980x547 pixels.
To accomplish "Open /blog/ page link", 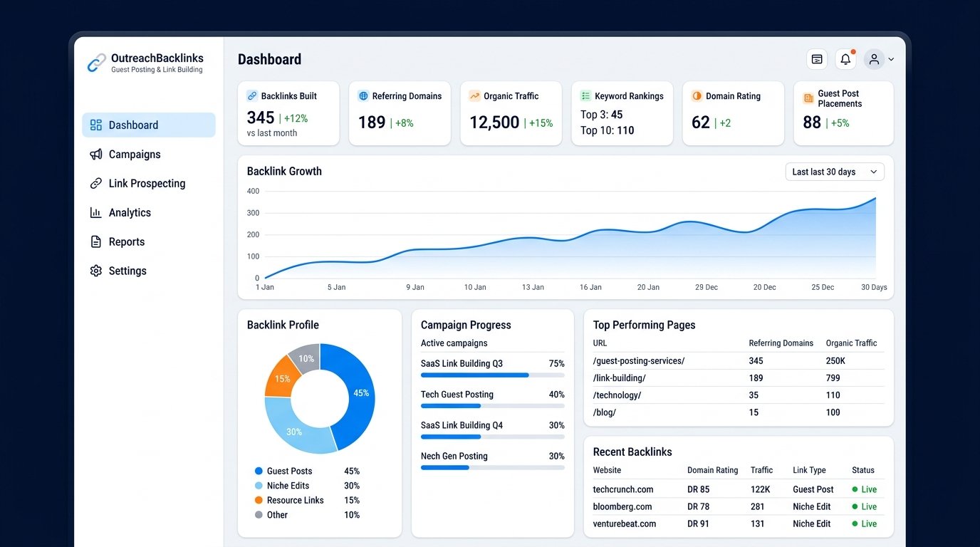I will [x=605, y=412].
